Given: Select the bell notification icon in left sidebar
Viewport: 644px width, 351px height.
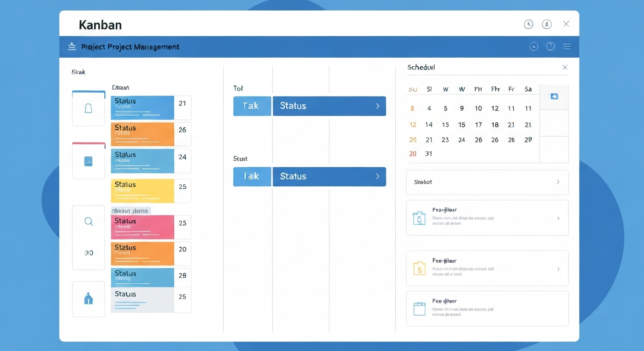Looking at the screenshot, I should 88,108.
